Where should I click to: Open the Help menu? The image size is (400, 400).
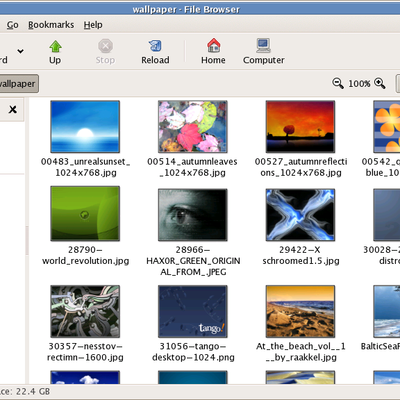[x=93, y=25]
